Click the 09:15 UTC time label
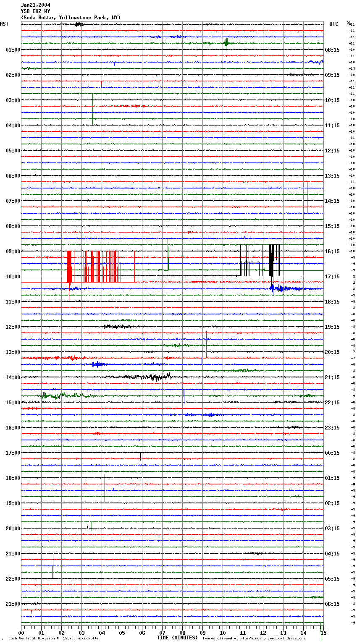The height and width of the screenshot is (644, 357). (332, 75)
